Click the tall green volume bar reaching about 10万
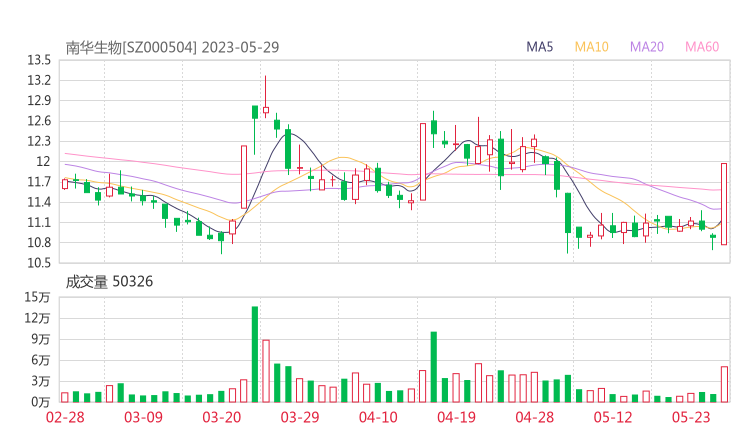 point(434,367)
